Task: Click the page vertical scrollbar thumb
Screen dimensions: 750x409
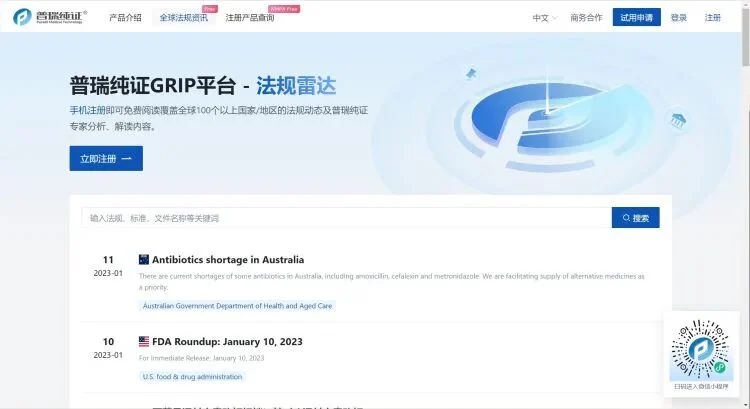Action: click(746, 36)
